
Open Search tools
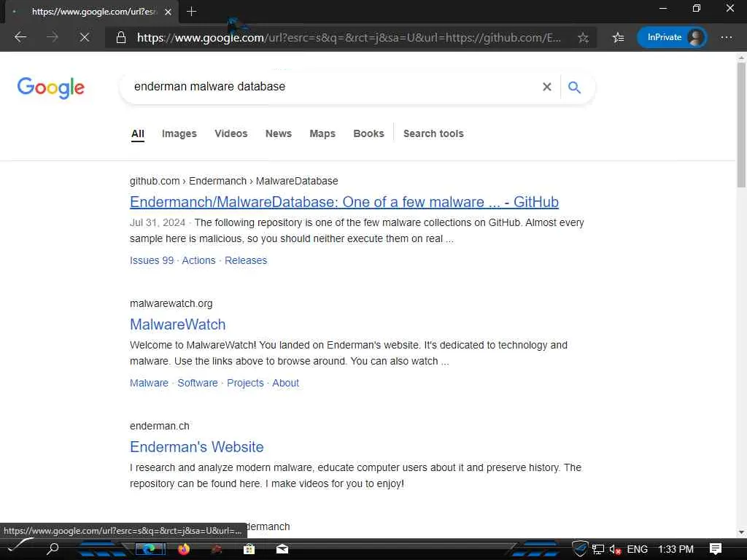point(433,134)
